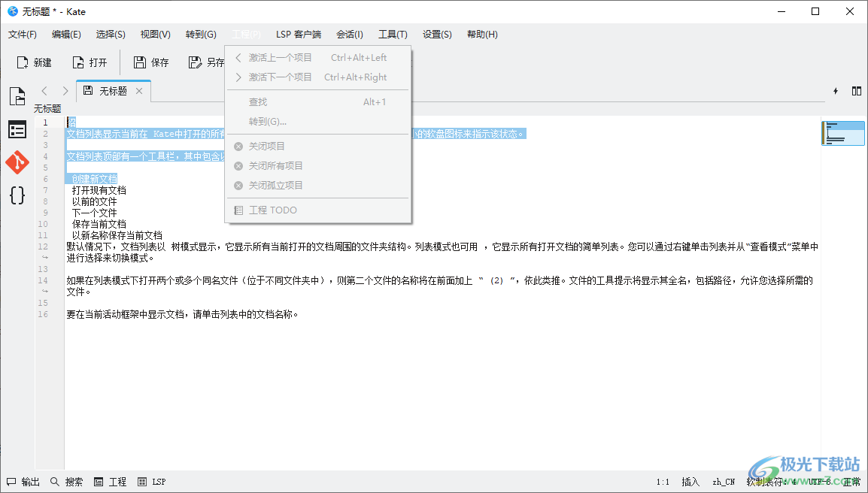Click the Save (保存) toolbar button

point(151,62)
